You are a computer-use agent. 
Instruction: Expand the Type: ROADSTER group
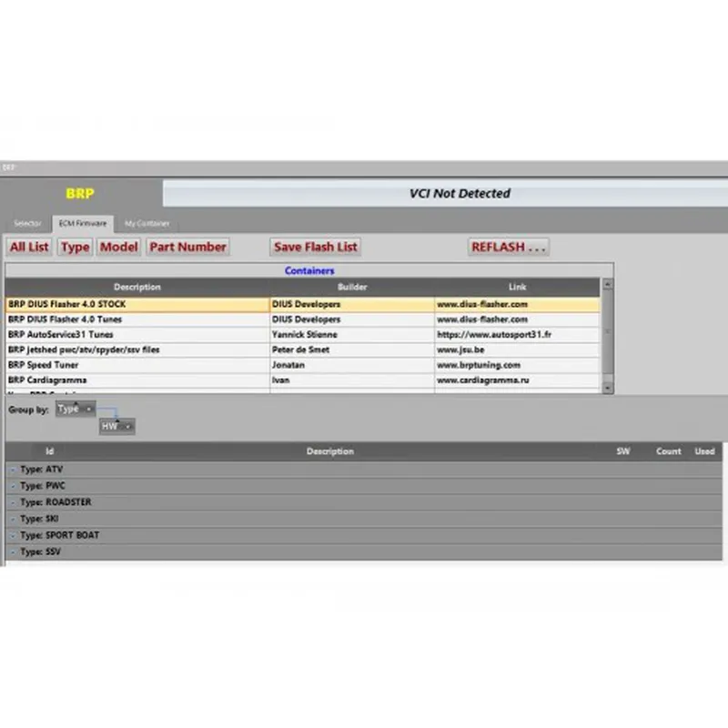[x=13, y=502]
